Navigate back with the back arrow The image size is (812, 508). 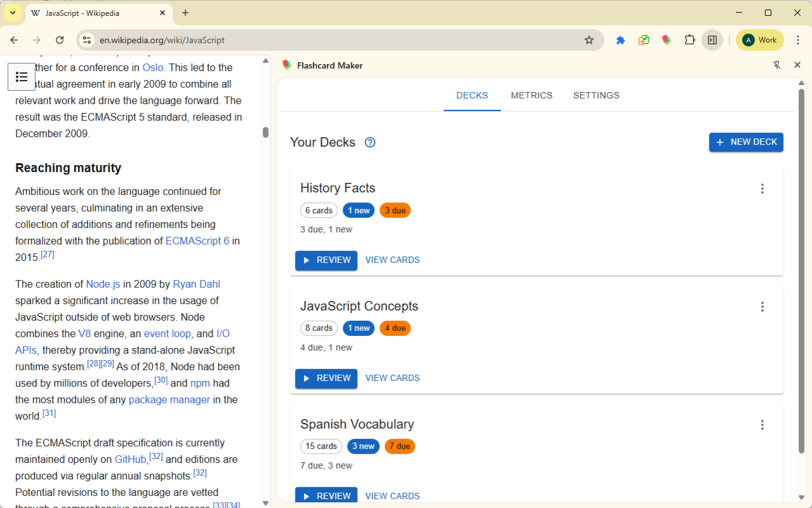coord(14,39)
